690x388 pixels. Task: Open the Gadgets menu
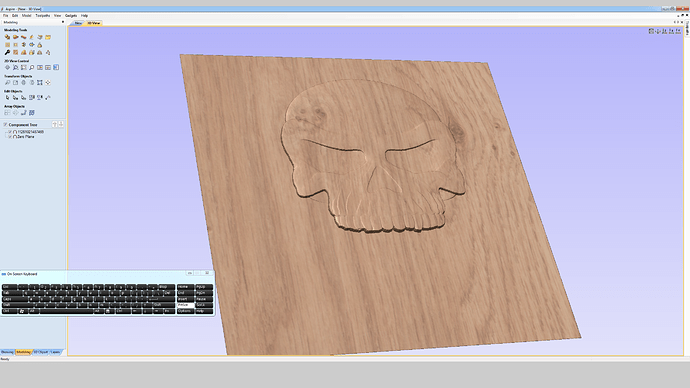(x=71, y=15)
